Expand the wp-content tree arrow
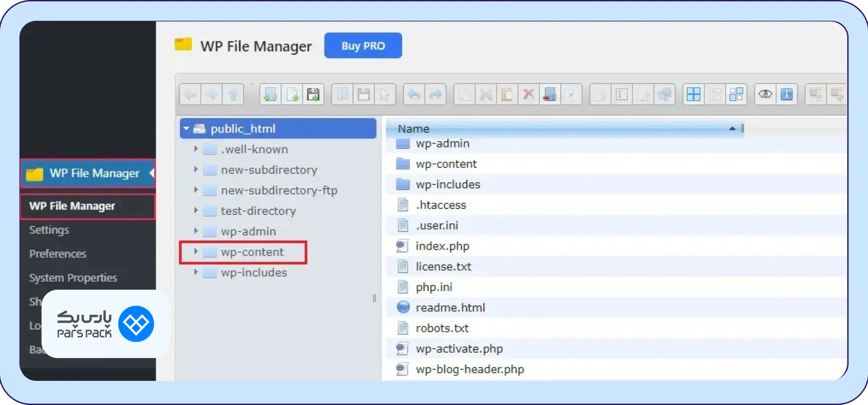Viewport: 868px width, 405px height. pyautogui.click(x=196, y=252)
